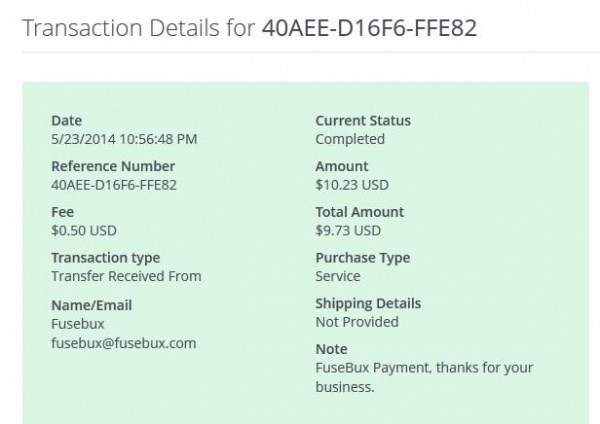Click the Shipping Details label
Screen dimensions: 600x424
368,304
